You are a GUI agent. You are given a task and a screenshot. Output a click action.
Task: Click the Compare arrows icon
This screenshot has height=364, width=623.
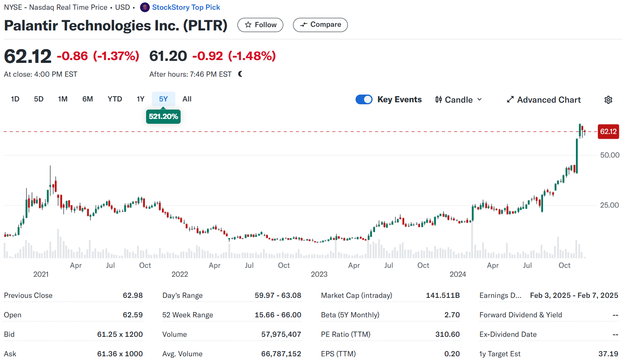pos(304,25)
